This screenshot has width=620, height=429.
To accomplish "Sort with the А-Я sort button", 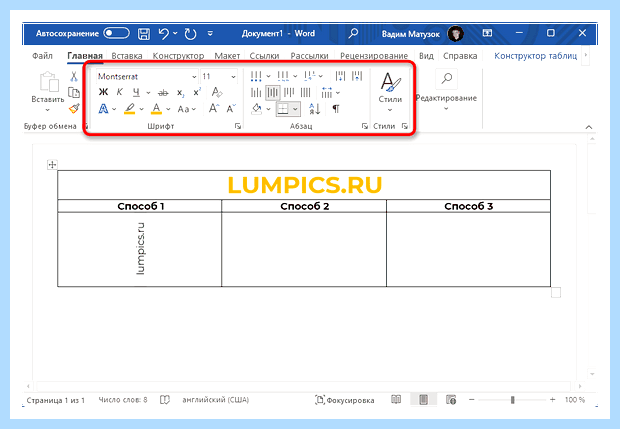I will pyautogui.click(x=314, y=109).
